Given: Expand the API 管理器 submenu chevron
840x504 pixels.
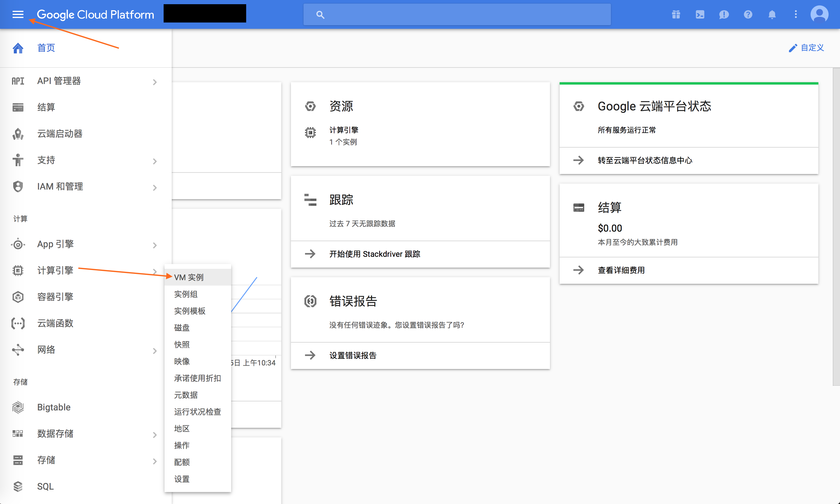Looking at the screenshot, I should point(155,82).
